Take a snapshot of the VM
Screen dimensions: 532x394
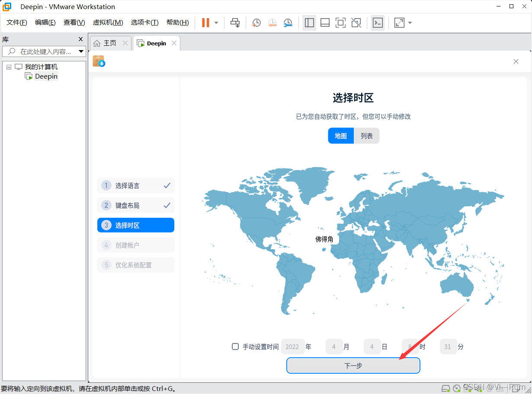point(256,23)
